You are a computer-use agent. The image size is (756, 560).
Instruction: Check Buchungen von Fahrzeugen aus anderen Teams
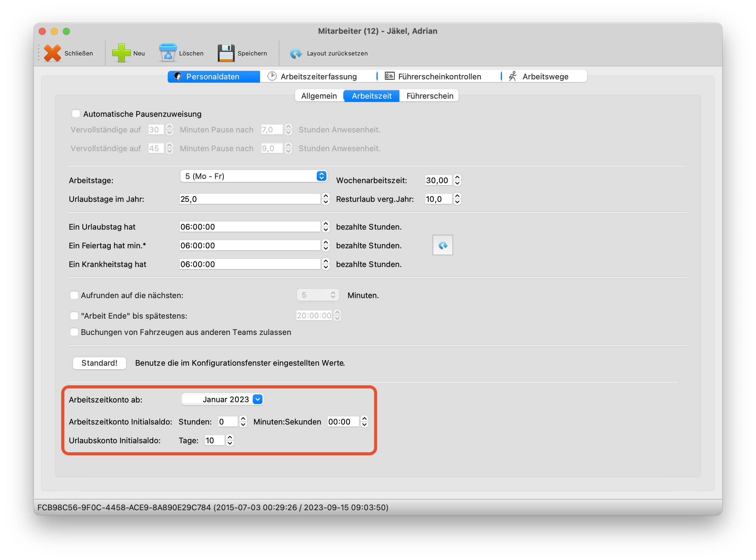click(x=74, y=332)
